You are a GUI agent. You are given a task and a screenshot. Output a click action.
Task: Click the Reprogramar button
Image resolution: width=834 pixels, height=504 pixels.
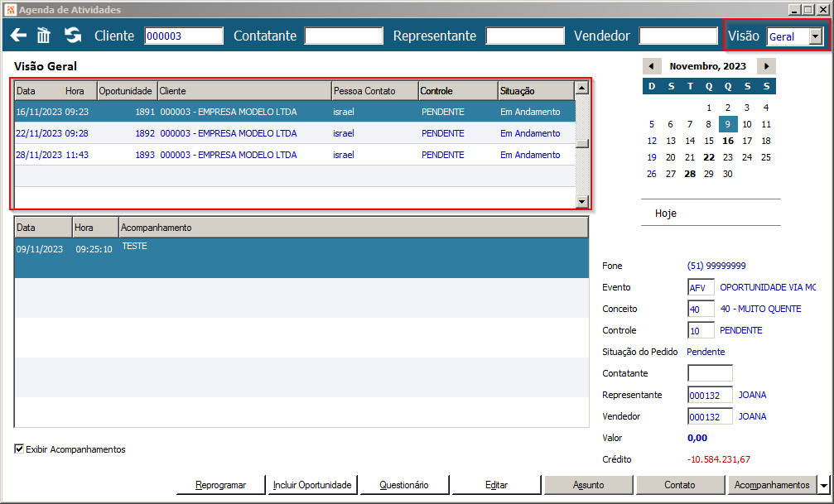pos(221,485)
